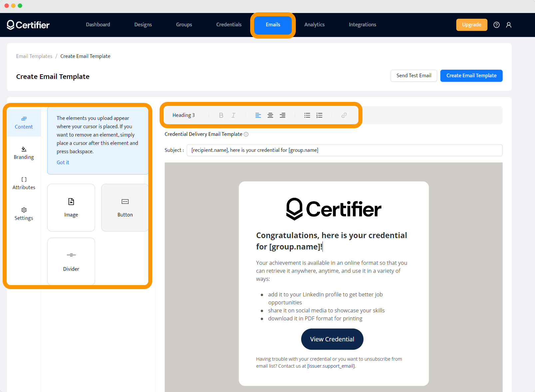535x392 pixels.
Task: Open the help question mark icon
Action: click(x=496, y=25)
